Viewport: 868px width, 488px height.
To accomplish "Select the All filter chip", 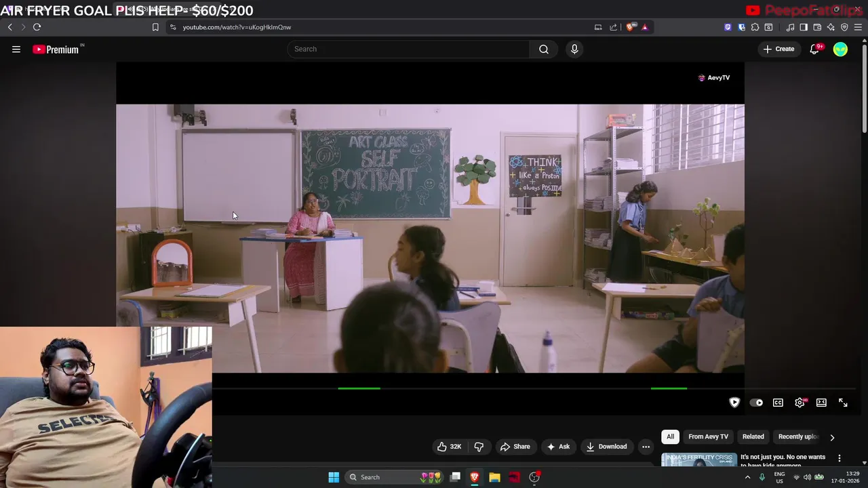I will click(x=670, y=436).
